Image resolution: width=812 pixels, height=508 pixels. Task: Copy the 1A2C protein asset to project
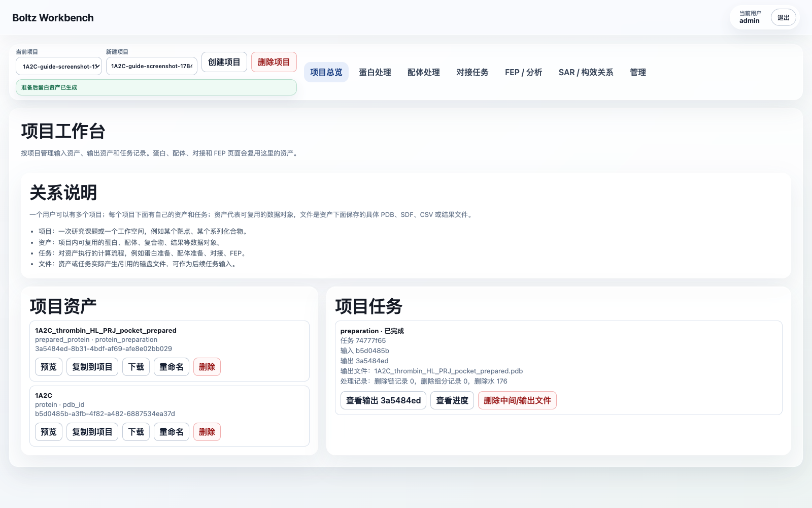[92, 432]
